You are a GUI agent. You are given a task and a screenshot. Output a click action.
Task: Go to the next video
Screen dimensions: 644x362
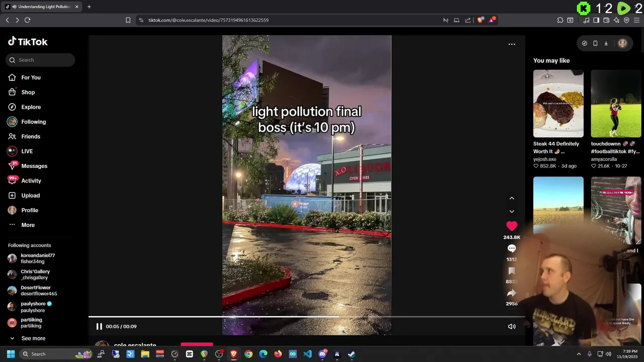coord(512,212)
